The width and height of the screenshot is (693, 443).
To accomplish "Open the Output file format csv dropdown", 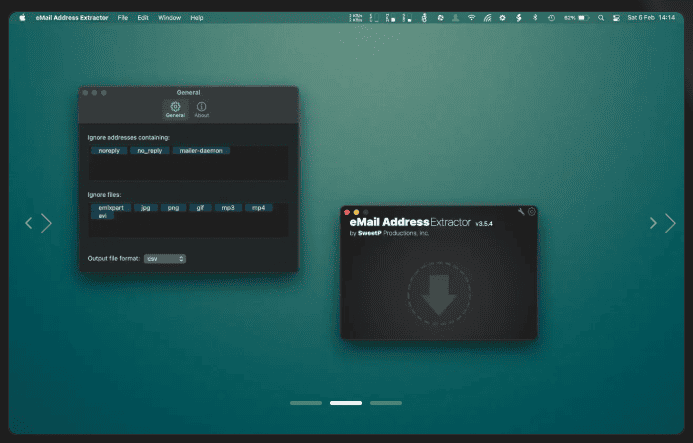I will point(165,259).
